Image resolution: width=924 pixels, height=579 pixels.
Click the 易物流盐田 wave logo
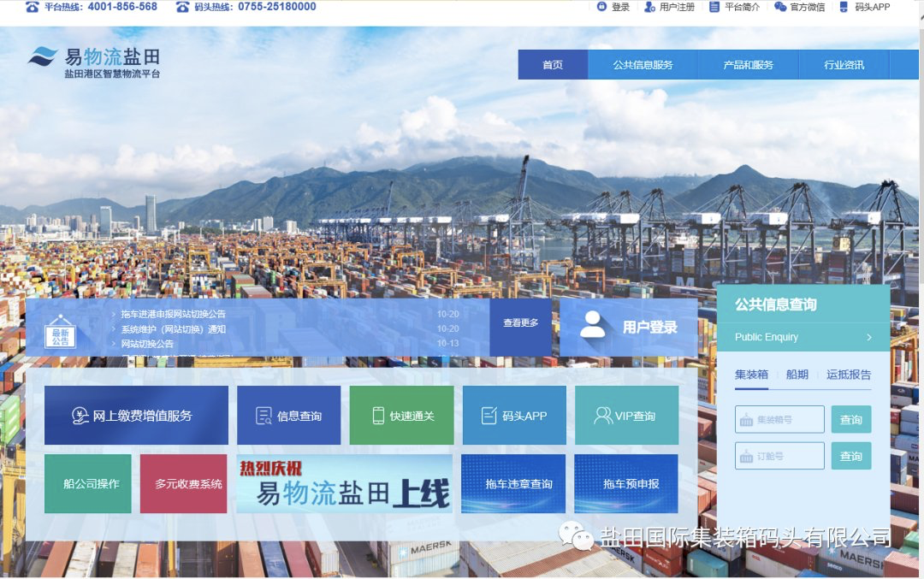(43, 57)
